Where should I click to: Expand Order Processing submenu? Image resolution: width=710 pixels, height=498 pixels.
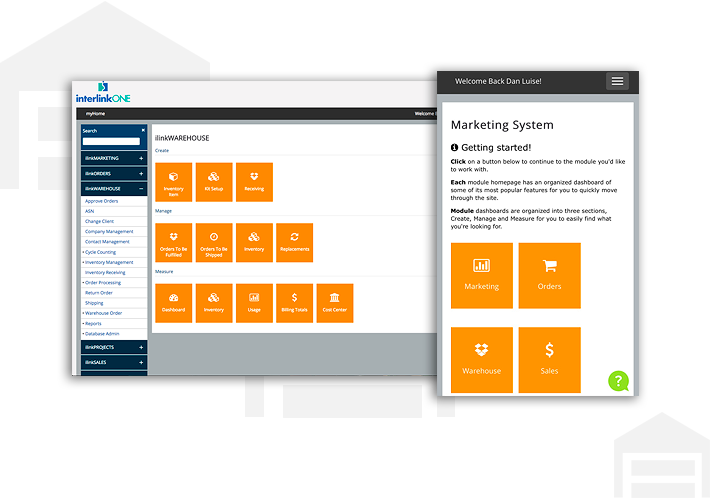(102, 283)
